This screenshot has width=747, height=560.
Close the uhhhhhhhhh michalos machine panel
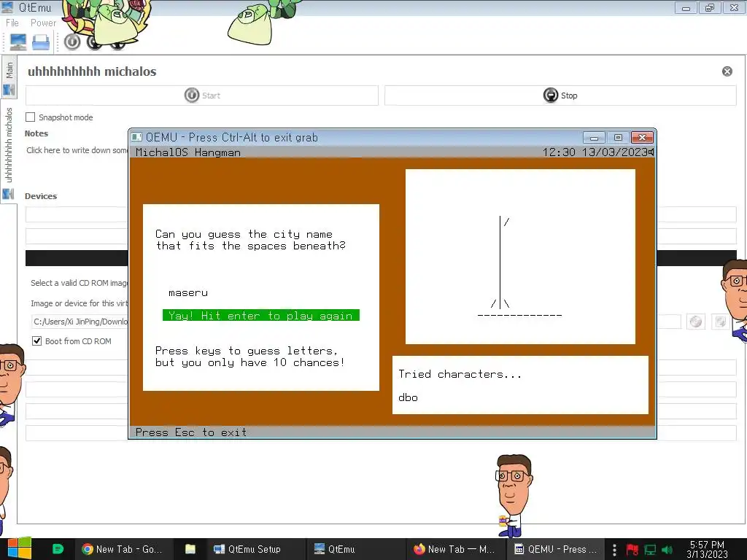[727, 71]
